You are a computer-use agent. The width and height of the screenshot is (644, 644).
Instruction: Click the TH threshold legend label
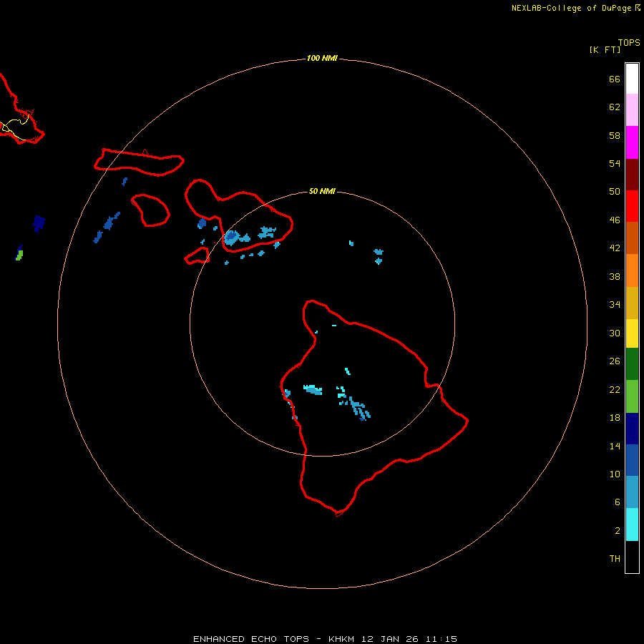point(615,559)
